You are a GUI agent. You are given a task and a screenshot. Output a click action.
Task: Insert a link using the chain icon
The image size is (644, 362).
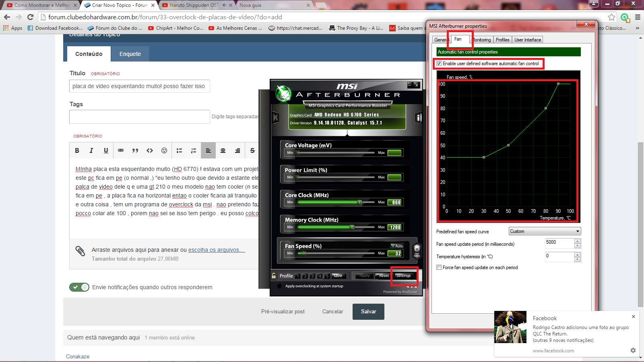pos(121,150)
